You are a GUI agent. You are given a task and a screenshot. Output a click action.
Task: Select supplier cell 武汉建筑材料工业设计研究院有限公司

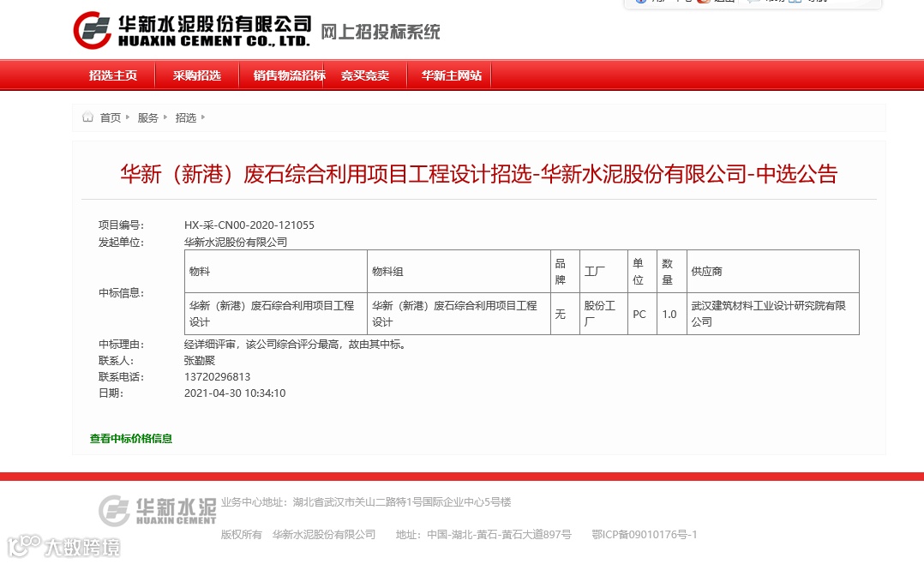pos(773,314)
